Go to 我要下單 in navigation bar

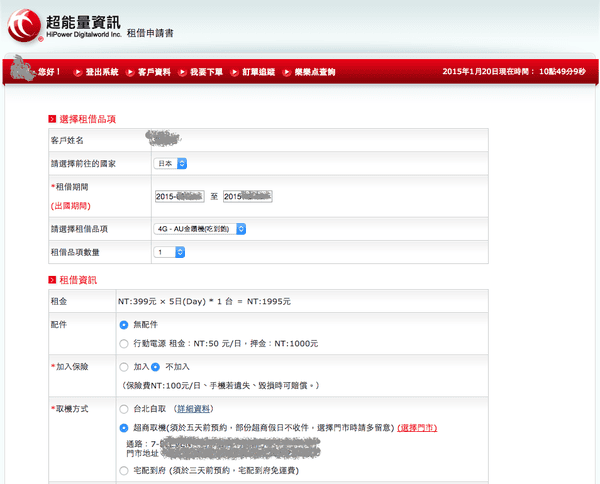point(206,72)
